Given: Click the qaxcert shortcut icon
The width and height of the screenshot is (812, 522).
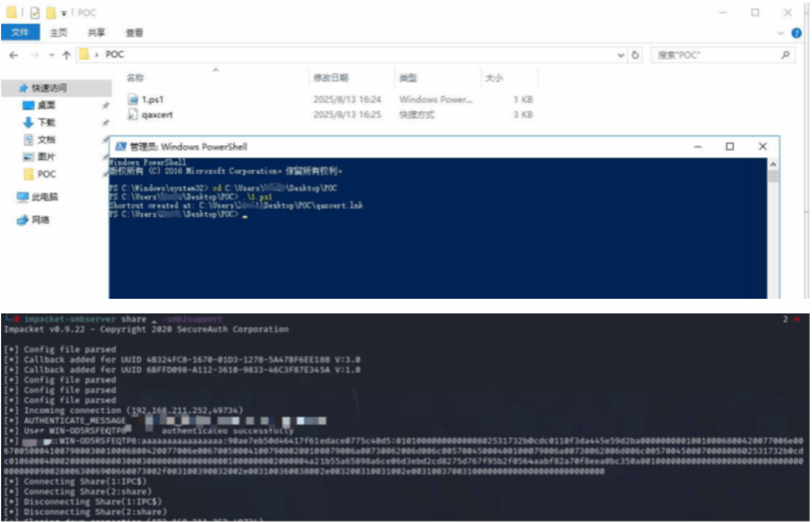Looking at the screenshot, I should (x=133, y=115).
